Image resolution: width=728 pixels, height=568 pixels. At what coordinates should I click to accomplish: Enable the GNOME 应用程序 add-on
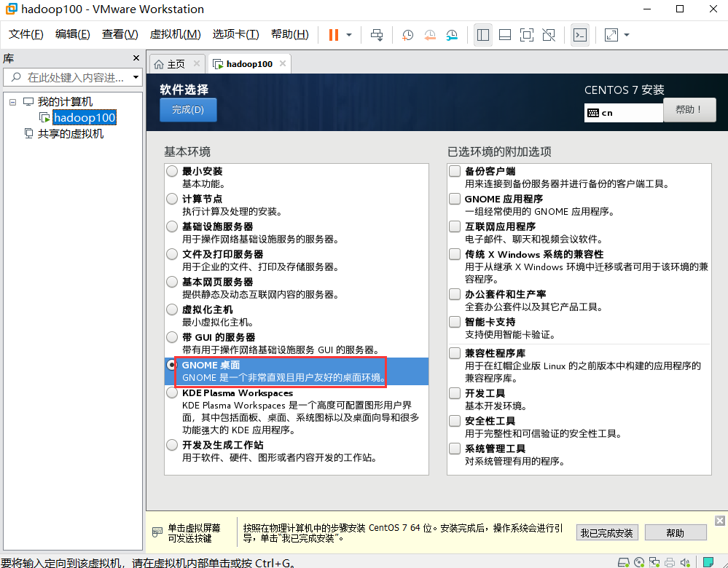tap(454, 198)
